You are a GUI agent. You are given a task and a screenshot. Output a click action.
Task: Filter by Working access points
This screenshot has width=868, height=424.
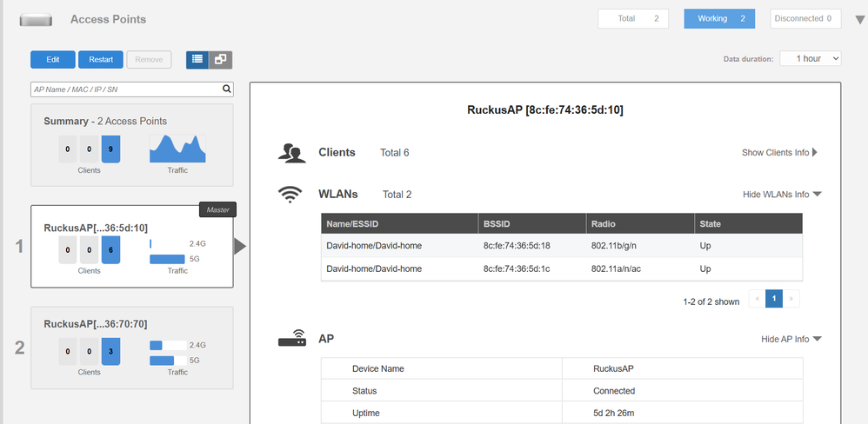(x=719, y=18)
